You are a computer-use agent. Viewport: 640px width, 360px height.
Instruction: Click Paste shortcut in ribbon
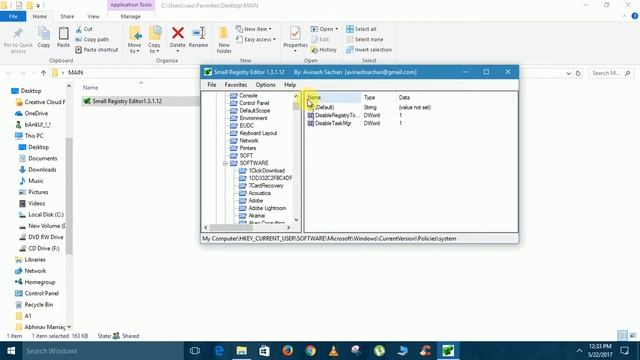point(97,50)
